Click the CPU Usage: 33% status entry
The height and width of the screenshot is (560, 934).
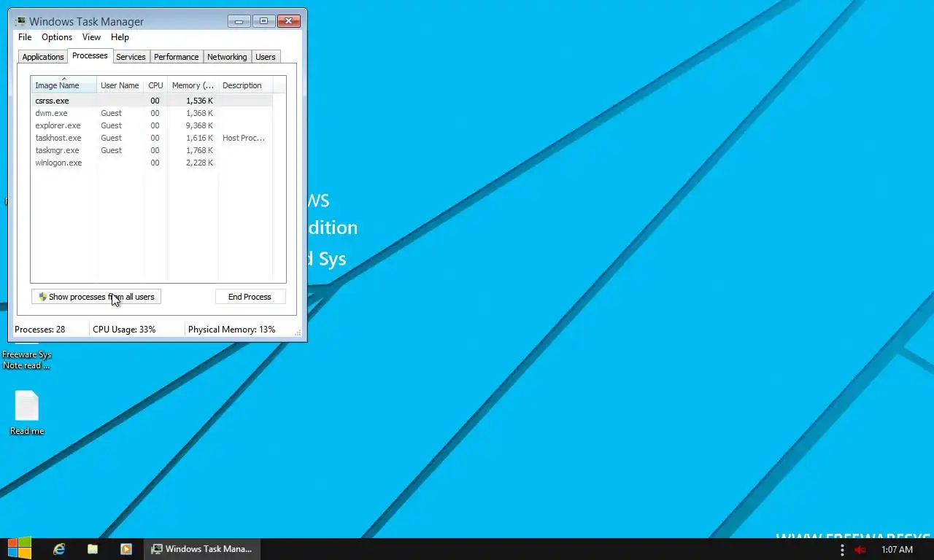point(124,330)
